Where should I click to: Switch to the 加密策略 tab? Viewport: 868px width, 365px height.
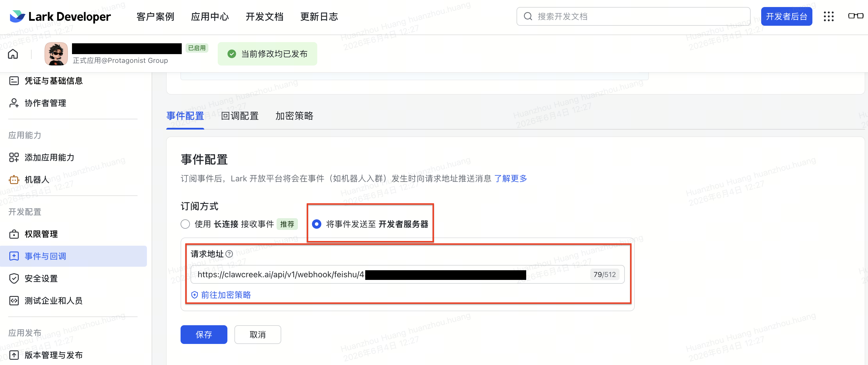(294, 116)
